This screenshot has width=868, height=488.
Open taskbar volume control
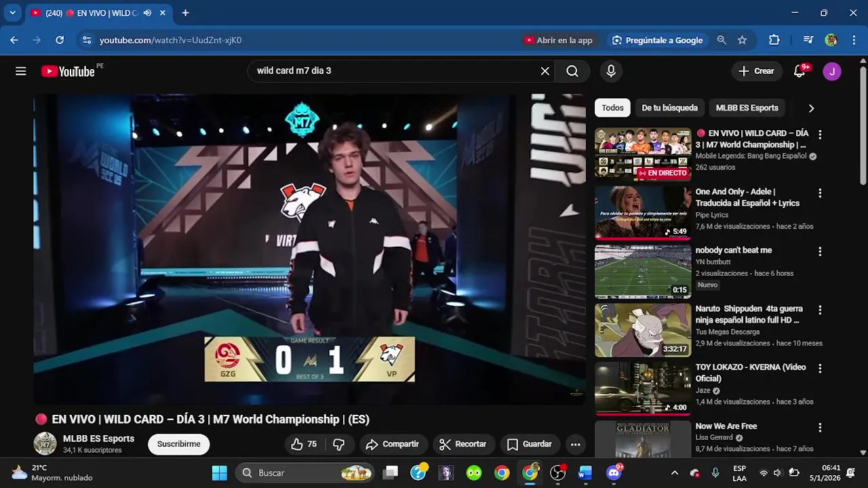[778, 472]
